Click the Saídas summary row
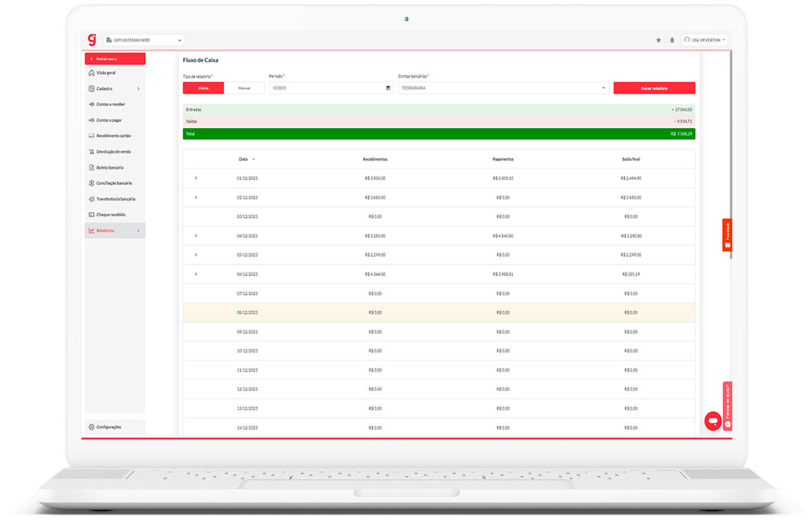 439,121
